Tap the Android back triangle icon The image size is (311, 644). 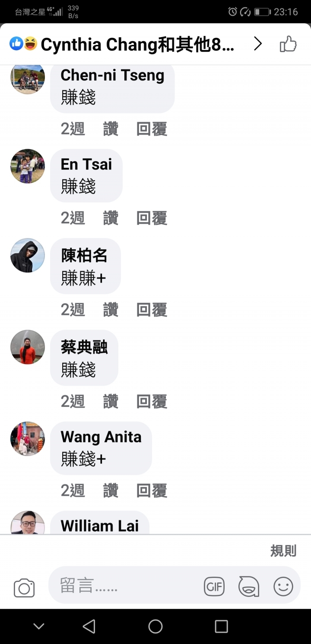tap(89, 626)
